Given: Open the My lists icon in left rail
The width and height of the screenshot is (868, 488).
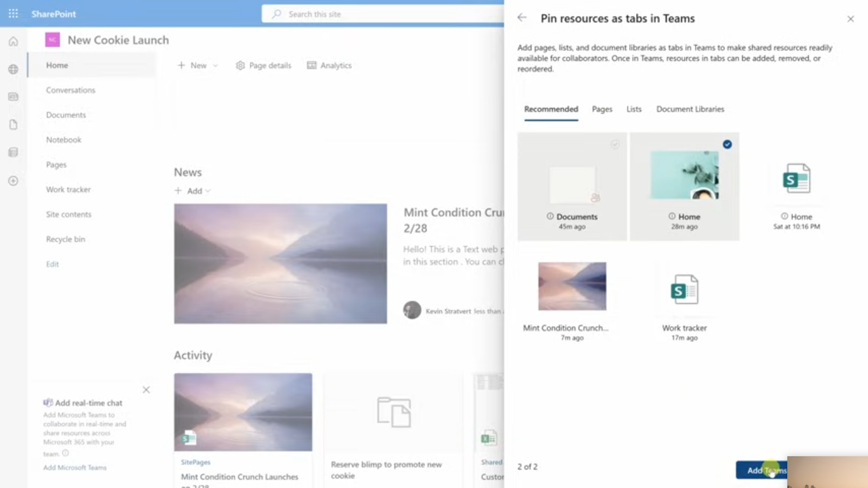Looking at the screenshot, I should (13, 152).
